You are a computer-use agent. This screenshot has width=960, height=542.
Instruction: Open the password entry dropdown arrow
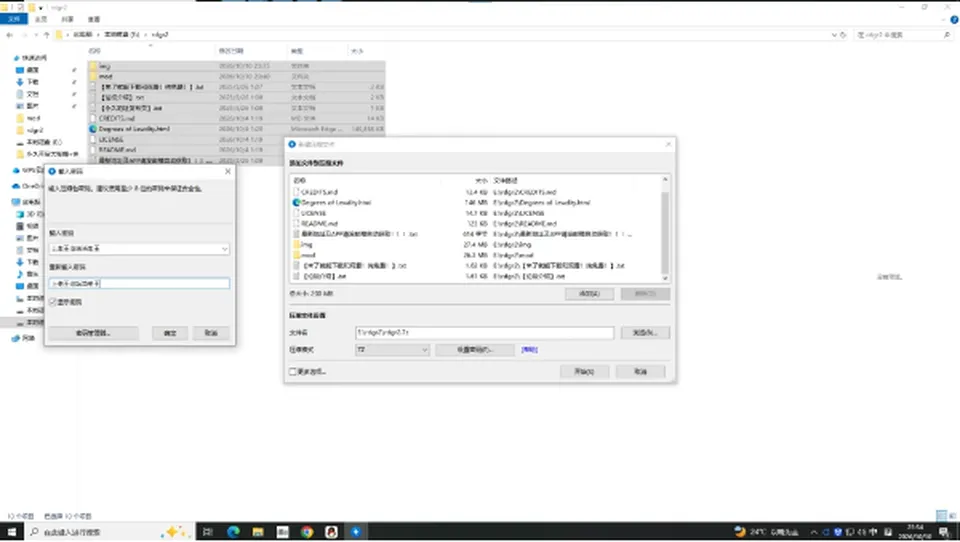click(224, 249)
